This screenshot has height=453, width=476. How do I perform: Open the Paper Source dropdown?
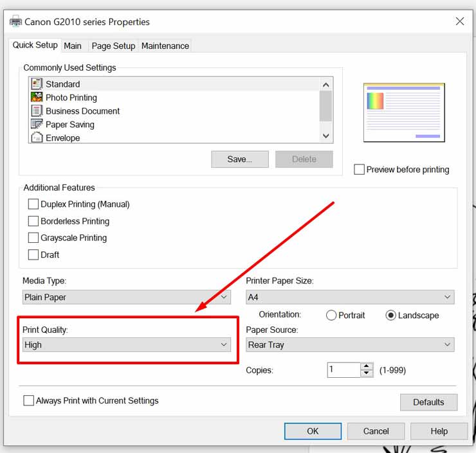350,345
